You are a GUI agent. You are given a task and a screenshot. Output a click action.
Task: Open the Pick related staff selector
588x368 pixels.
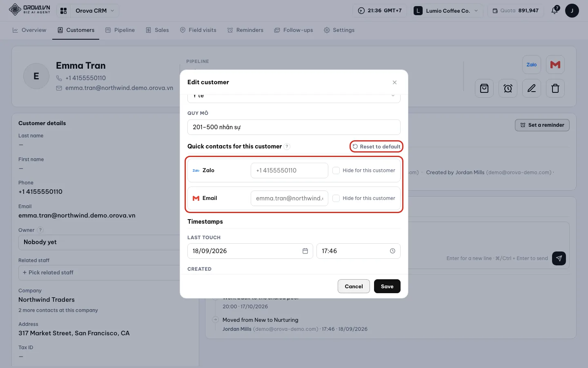pyautogui.click(x=100, y=273)
